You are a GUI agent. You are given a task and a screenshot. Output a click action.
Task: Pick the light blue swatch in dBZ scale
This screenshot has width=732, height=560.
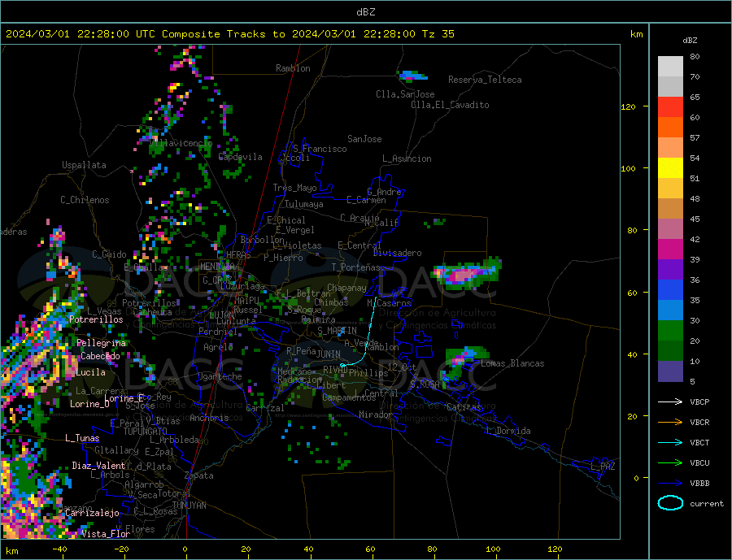pyautogui.click(x=670, y=310)
